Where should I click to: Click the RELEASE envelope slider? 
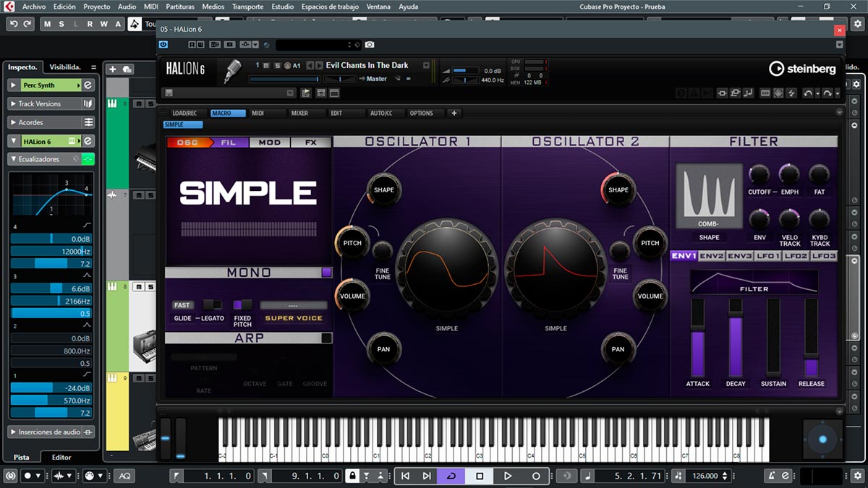pos(812,338)
